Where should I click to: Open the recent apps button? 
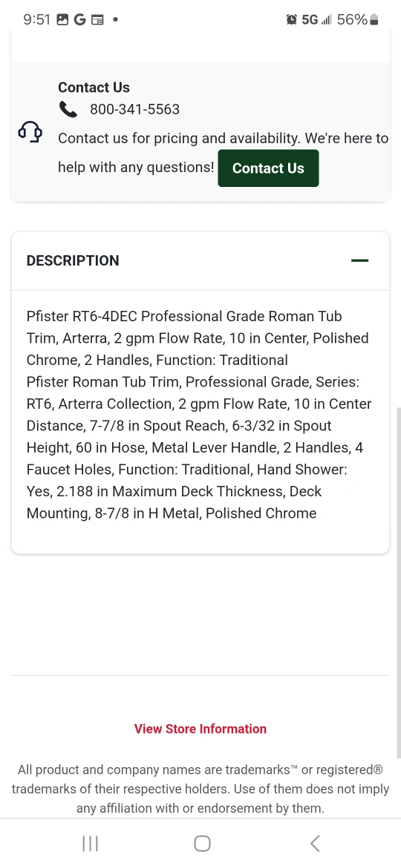[x=90, y=843]
